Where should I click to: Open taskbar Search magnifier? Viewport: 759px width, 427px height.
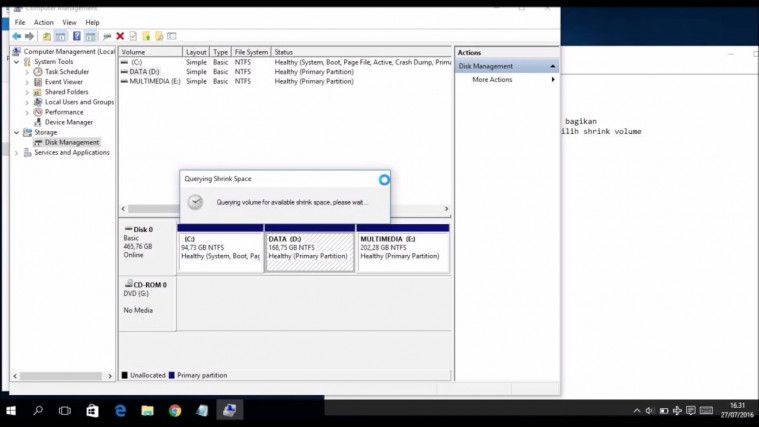pyautogui.click(x=38, y=411)
